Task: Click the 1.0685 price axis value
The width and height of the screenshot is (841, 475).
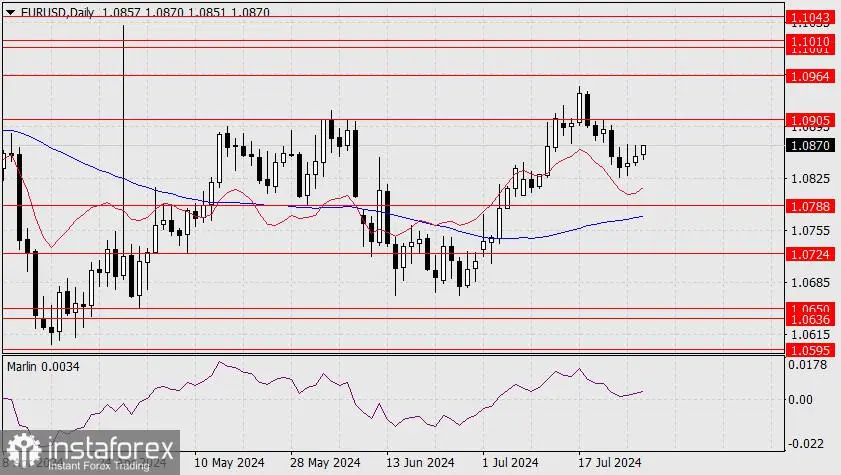Action: click(x=810, y=282)
